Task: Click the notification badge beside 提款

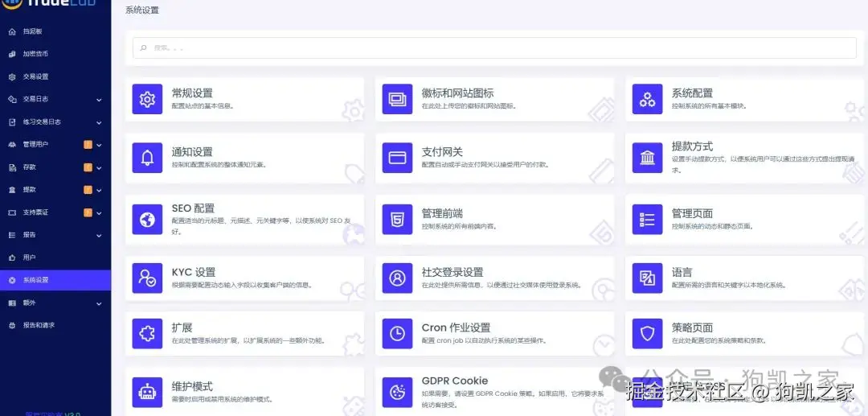Action: pos(88,190)
